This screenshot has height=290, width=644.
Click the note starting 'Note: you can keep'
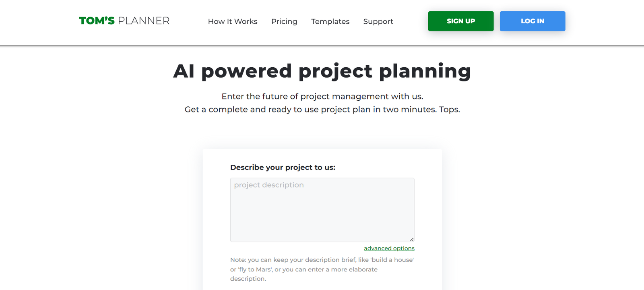(x=322, y=260)
